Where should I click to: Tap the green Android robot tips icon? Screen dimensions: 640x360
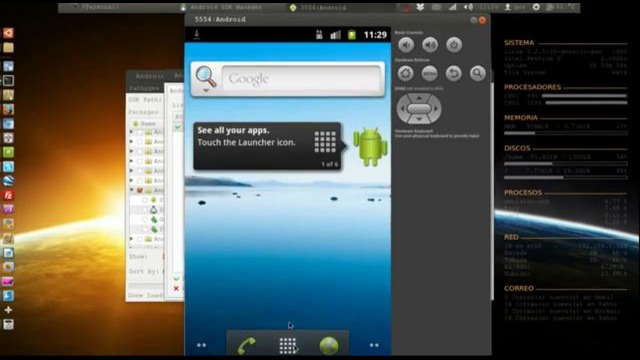370,147
